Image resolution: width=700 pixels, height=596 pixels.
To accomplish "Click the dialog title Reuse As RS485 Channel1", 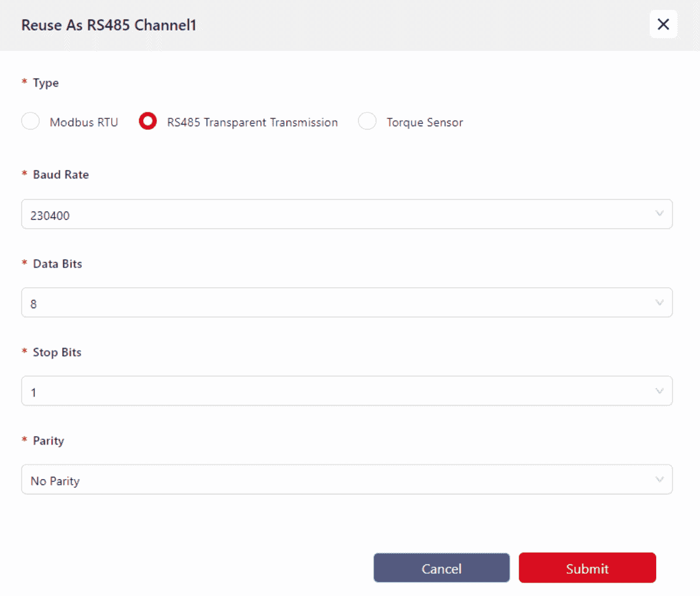I will [x=109, y=25].
